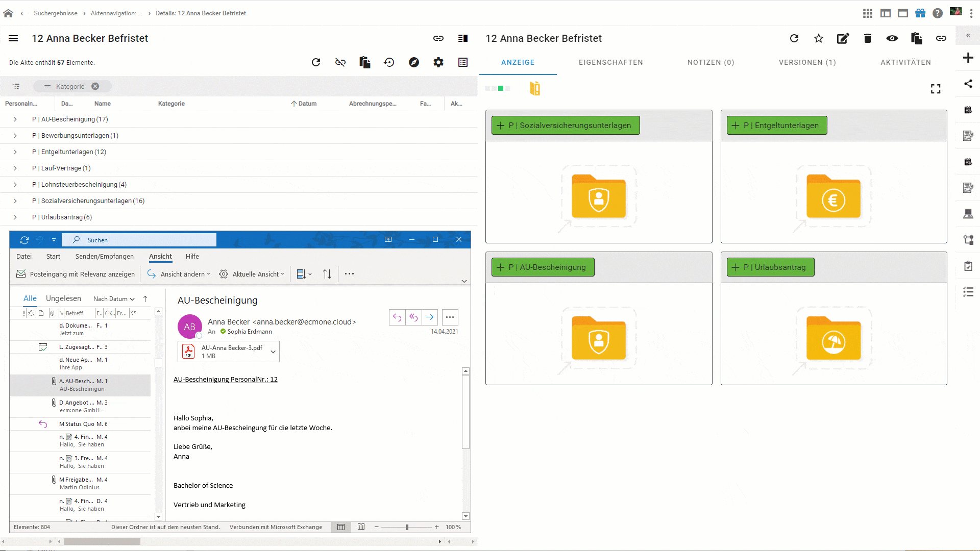Click the trash delete icon
The image size is (980, 551).
pos(867,38)
